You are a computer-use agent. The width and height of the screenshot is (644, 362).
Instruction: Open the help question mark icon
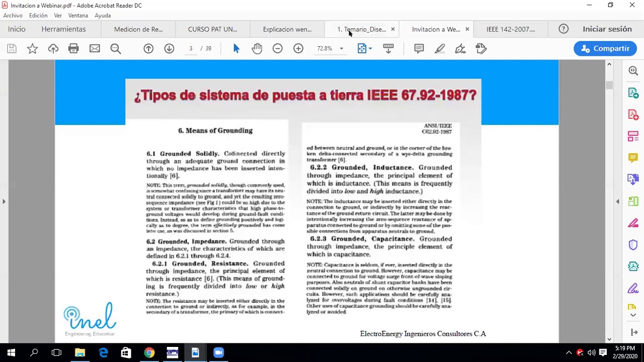563,29
